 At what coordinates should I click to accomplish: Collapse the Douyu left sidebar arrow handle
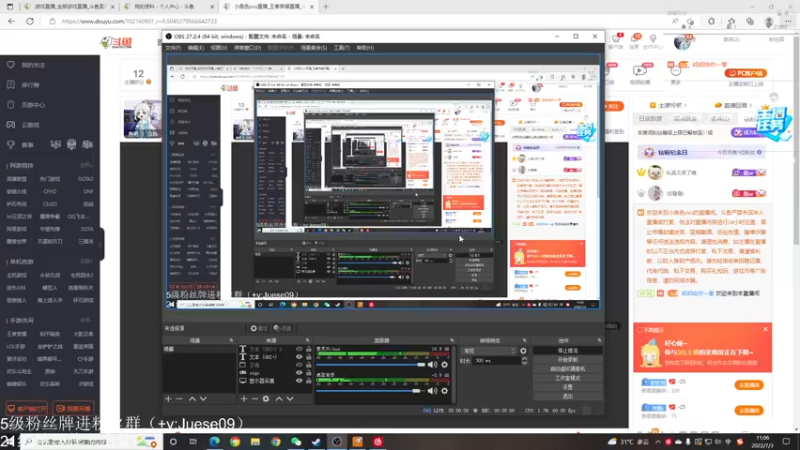click(101, 244)
